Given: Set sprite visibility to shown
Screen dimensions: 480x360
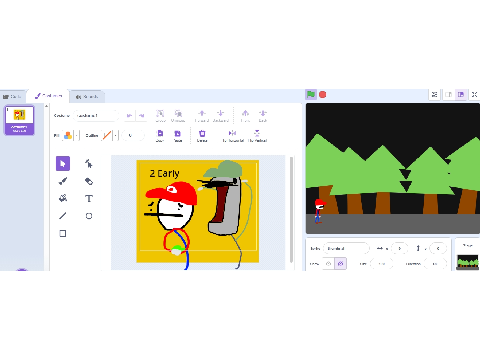Looking at the screenshot, I should tap(328, 264).
